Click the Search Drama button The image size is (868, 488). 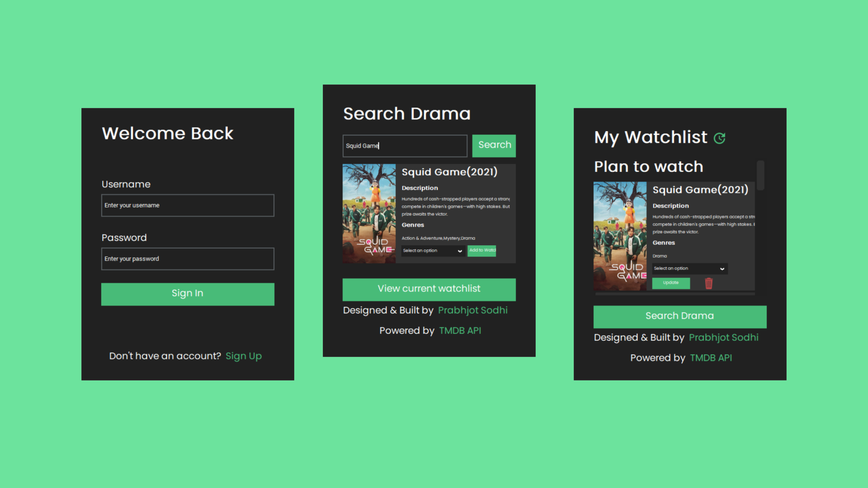pyautogui.click(x=680, y=316)
